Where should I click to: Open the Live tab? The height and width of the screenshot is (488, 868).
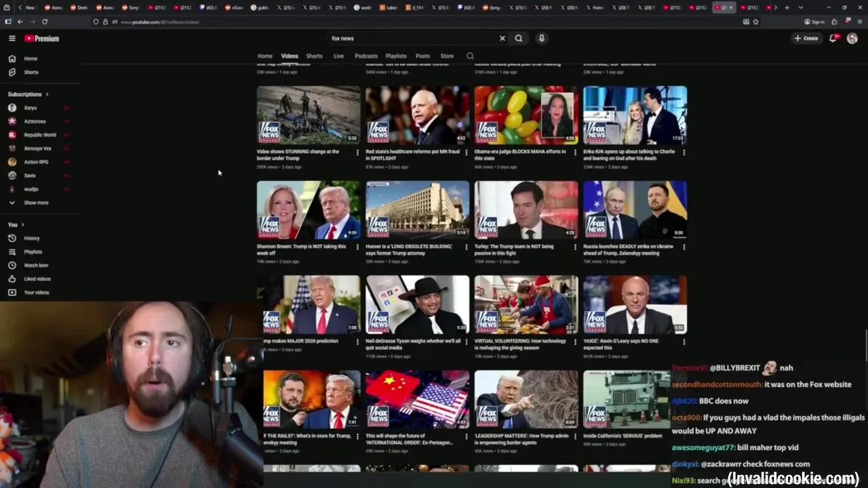tap(338, 56)
